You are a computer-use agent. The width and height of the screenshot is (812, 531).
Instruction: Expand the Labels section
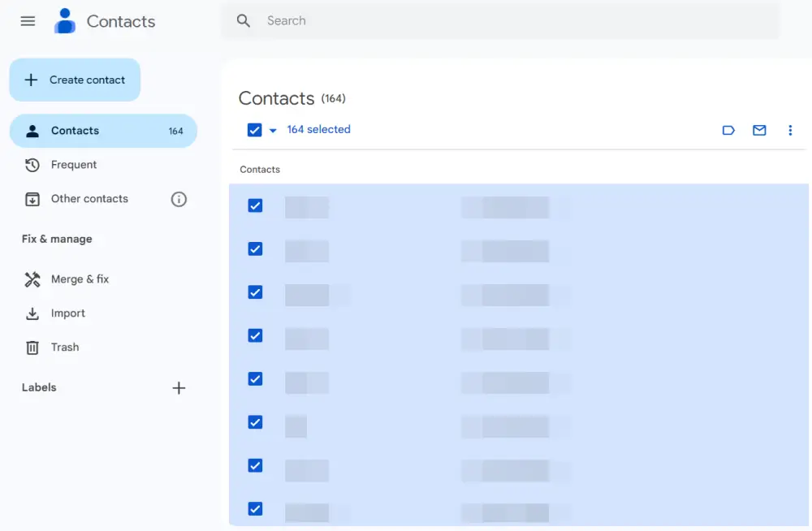tap(38, 388)
